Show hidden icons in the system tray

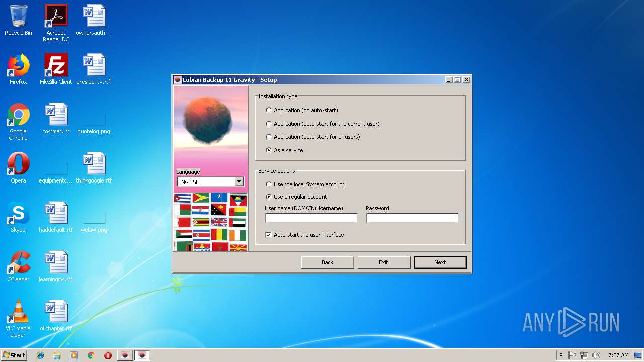[x=561, y=355]
